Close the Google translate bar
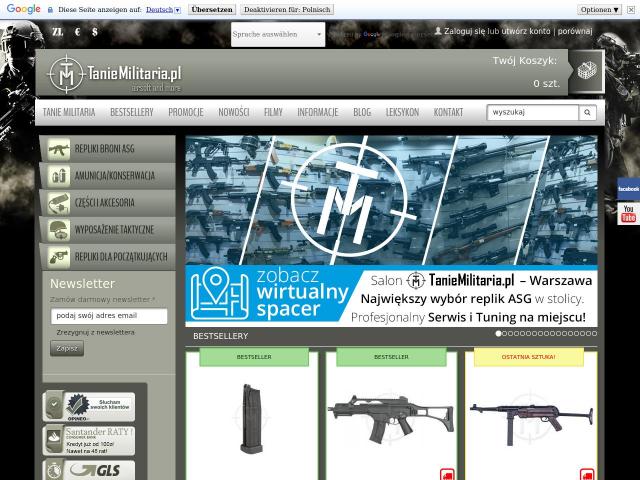This screenshot has width=640, height=480. point(631,9)
